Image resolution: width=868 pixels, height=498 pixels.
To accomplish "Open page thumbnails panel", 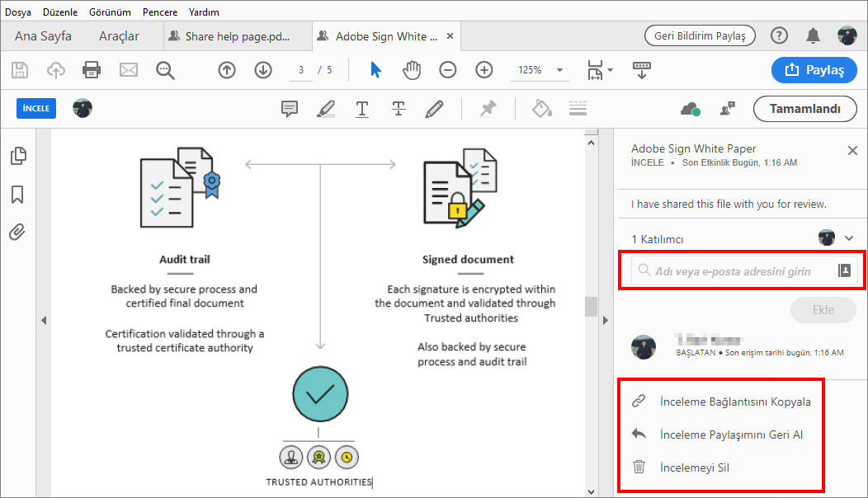I will coord(18,156).
